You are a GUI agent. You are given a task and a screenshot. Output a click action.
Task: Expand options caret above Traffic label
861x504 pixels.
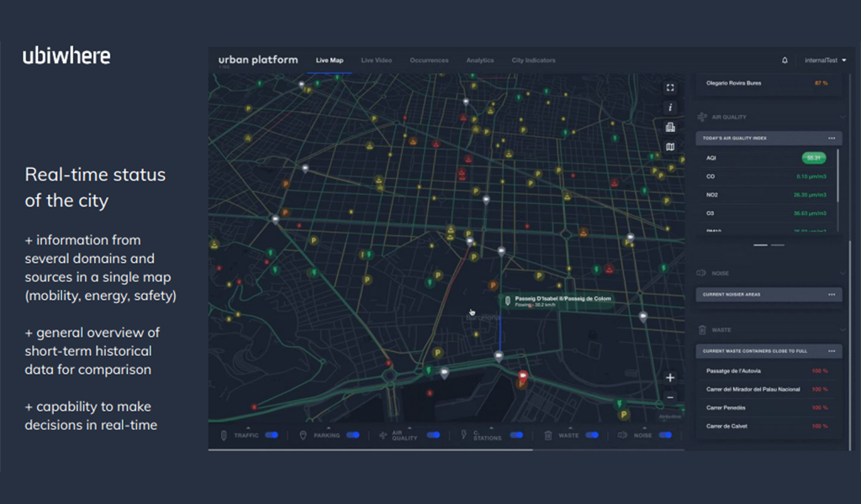[248, 428]
